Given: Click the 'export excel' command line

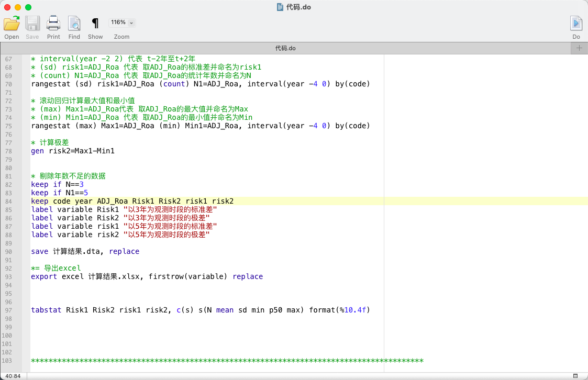Looking at the screenshot, I should click(147, 276).
